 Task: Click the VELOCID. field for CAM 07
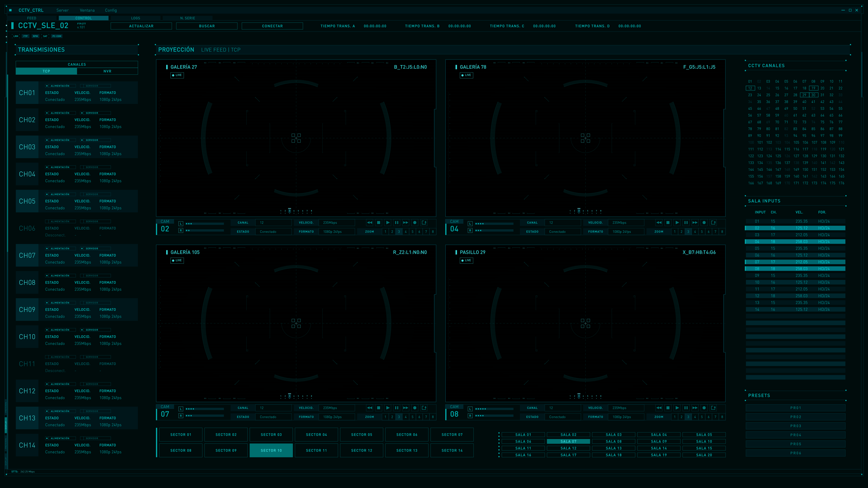337,408
